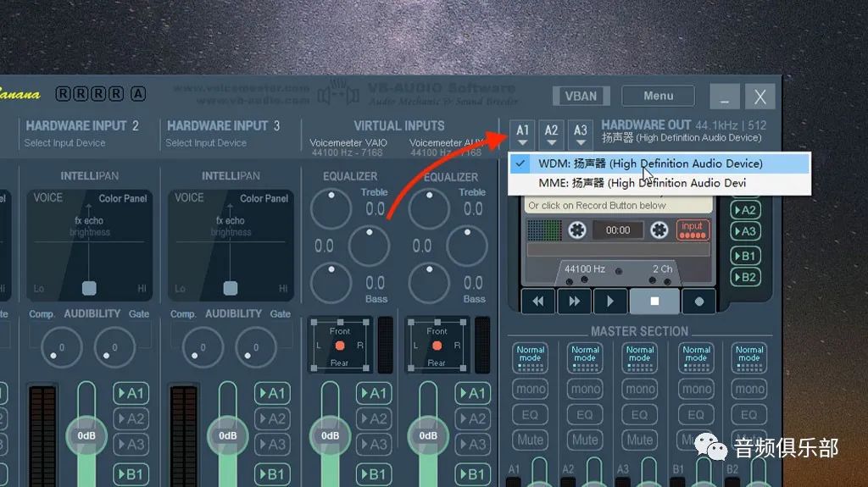Toggle recorder A3 bus assignment
Screen dimensions: 868x487
pos(745,231)
